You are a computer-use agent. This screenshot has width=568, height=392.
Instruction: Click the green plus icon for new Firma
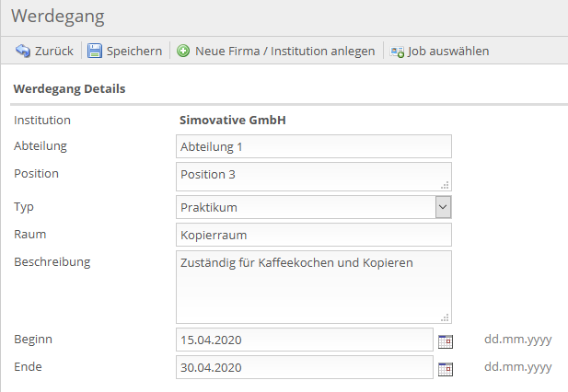click(x=183, y=51)
